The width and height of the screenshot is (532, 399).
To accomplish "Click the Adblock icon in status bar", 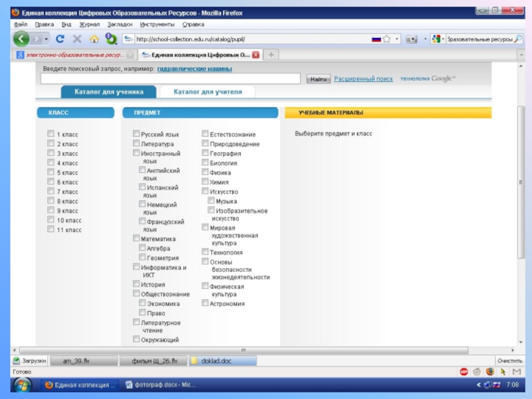I will 464,372.
